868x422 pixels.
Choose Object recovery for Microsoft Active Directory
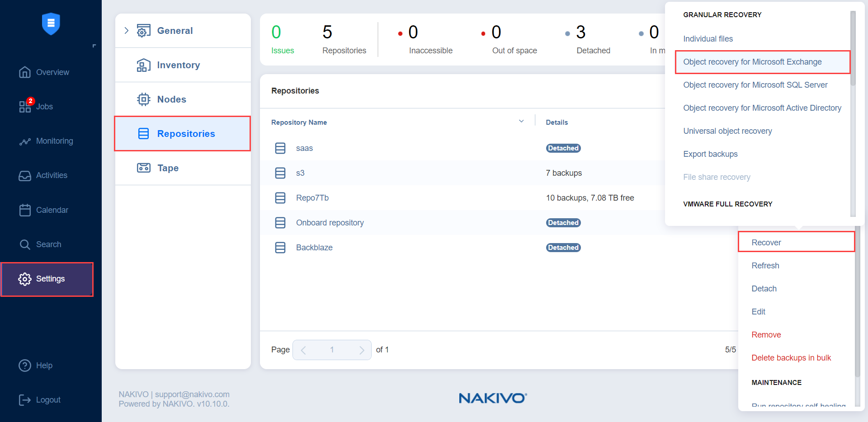pos(762,108)
